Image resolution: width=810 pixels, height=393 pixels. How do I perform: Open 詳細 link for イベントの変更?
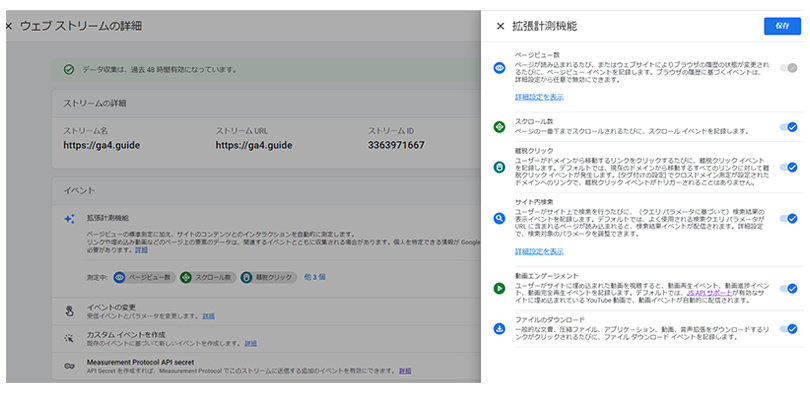coord(208,316)
